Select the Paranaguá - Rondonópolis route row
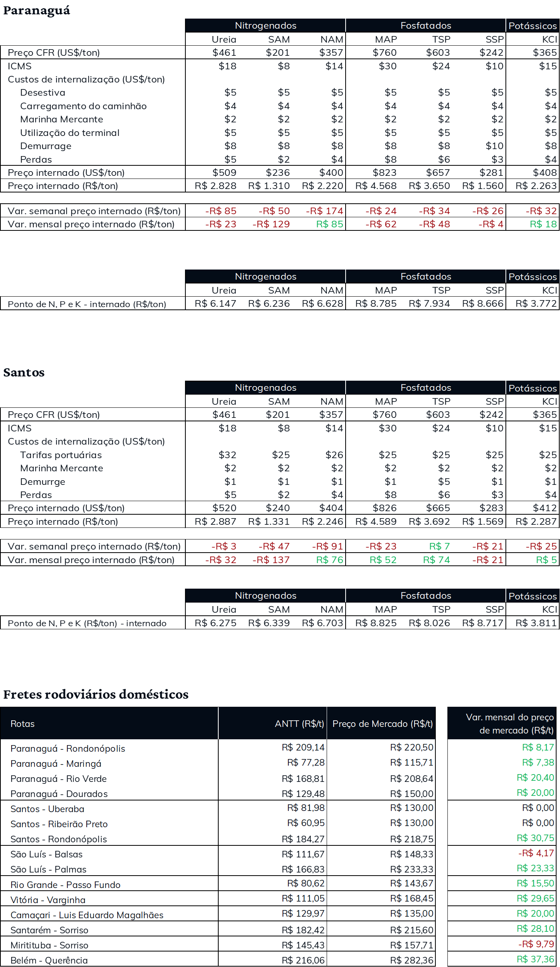This screenshot has height=967, width=560. tap(68, 748)
